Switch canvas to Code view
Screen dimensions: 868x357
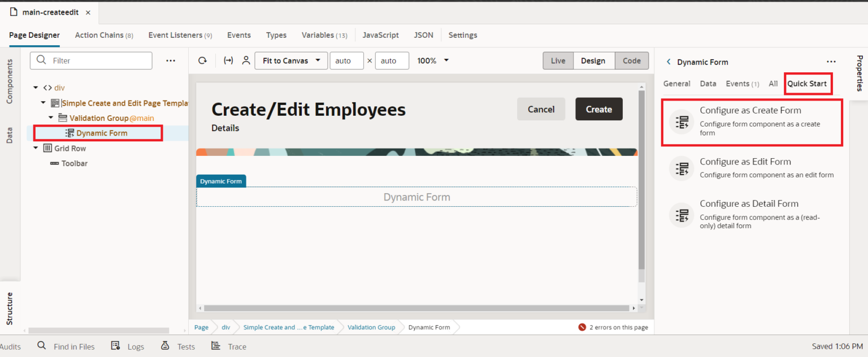[632, 60]
